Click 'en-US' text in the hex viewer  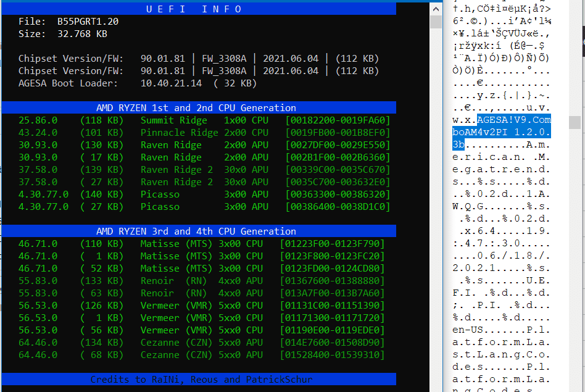(x=468, y=330)
